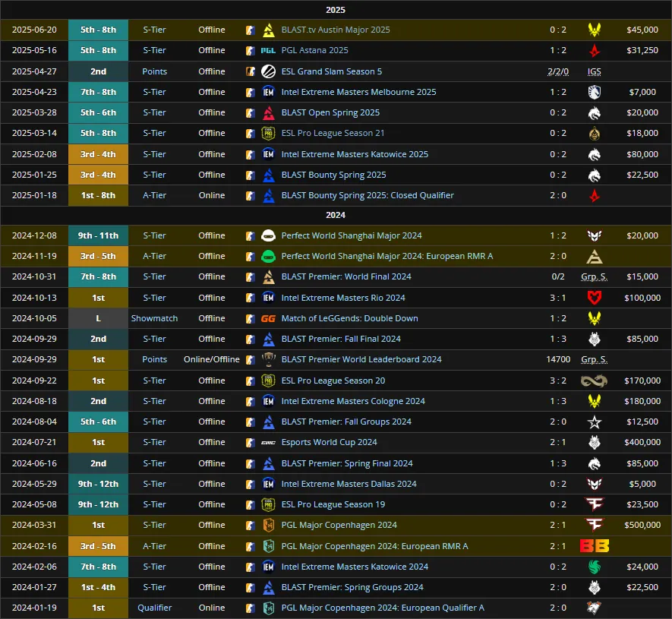Click Showmatch tier in Match of LeGGends row

click(x=154, y=318)
